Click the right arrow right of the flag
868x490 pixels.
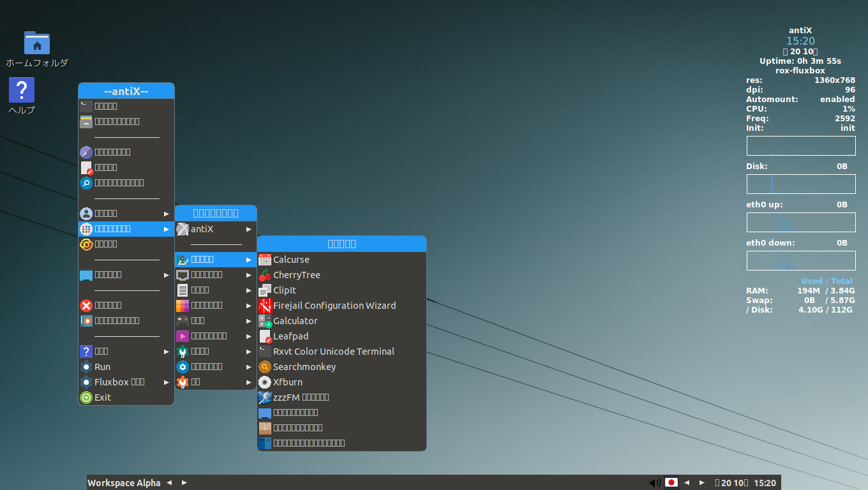coord(702,483)
